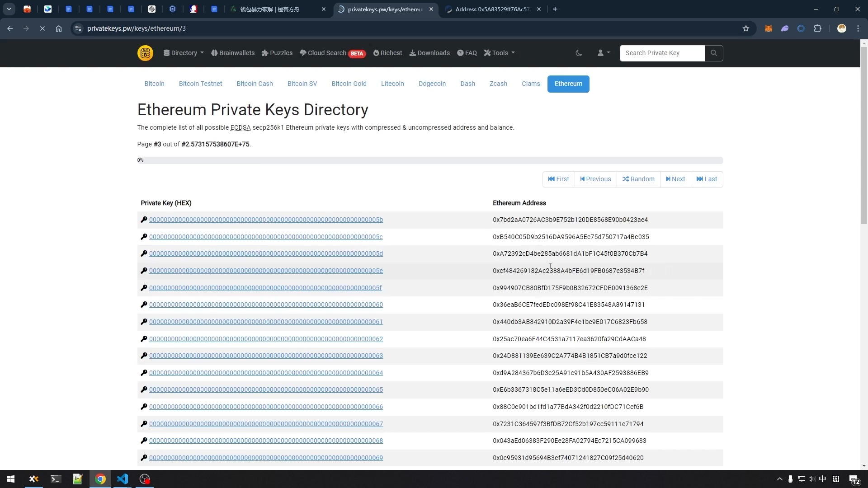The width and height of the screenshot is (868, 488).
Task: Focus the Search Private Key field
Action: point(662,53)
